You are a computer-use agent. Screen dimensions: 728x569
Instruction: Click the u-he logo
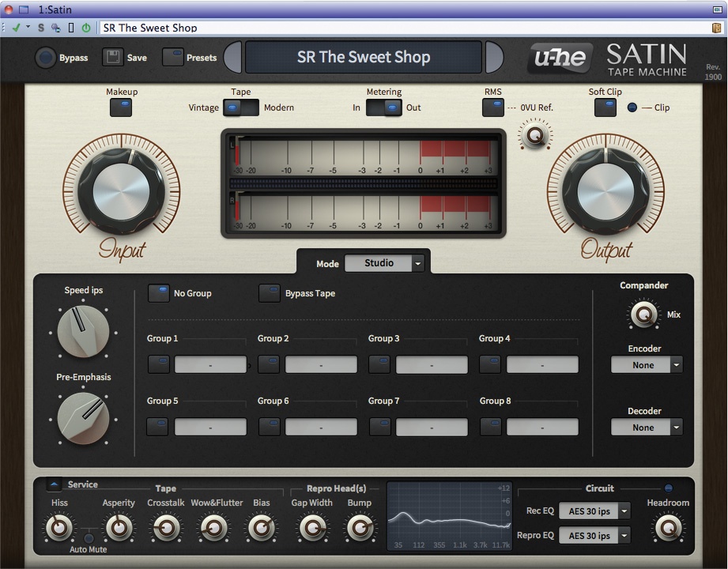click(559, 58)
